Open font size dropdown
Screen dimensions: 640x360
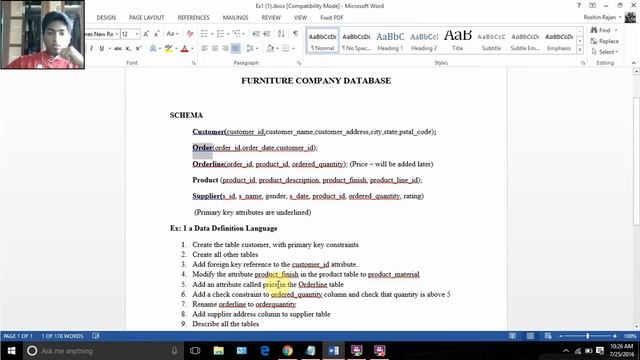(x=137, y=34)
